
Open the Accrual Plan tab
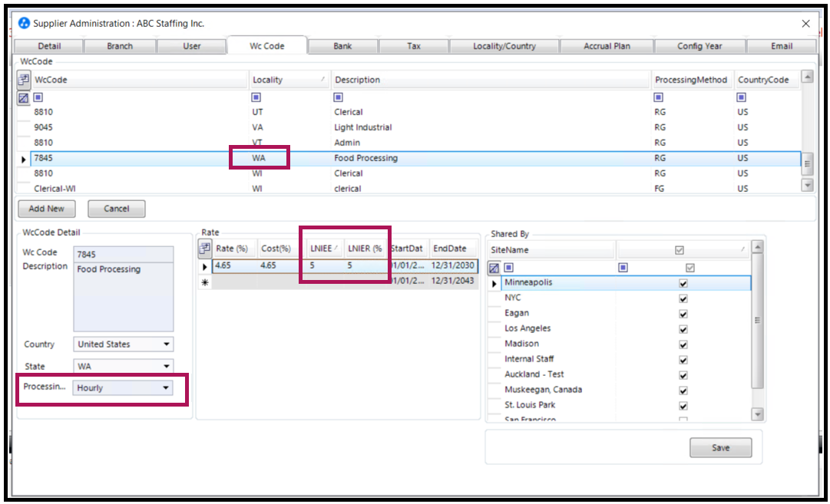607,46
